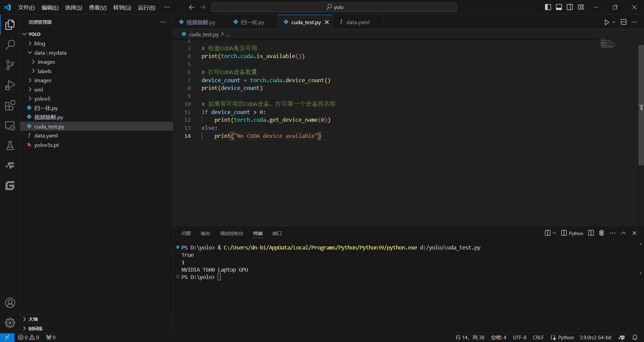
Task: Switch to the 调试控制台 panel tab
Action: pos(231,233)
